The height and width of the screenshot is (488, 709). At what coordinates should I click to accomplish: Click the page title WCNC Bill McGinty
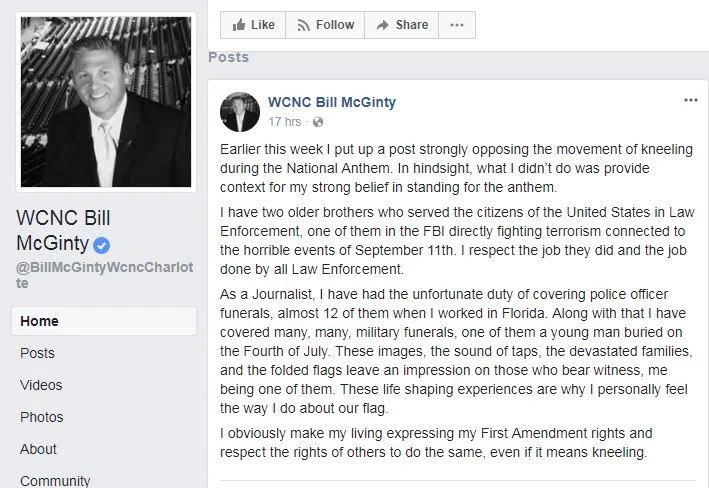pos(63,231)
